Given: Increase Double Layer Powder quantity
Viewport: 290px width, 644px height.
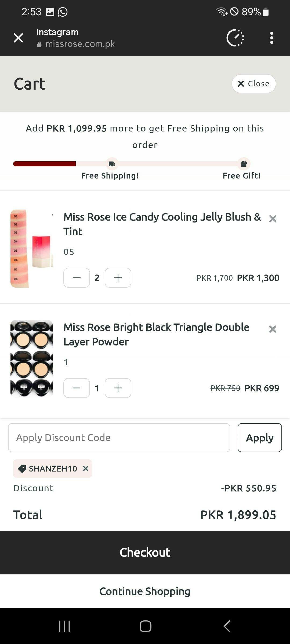Looking at the screenshot, I should pos(118,388).
